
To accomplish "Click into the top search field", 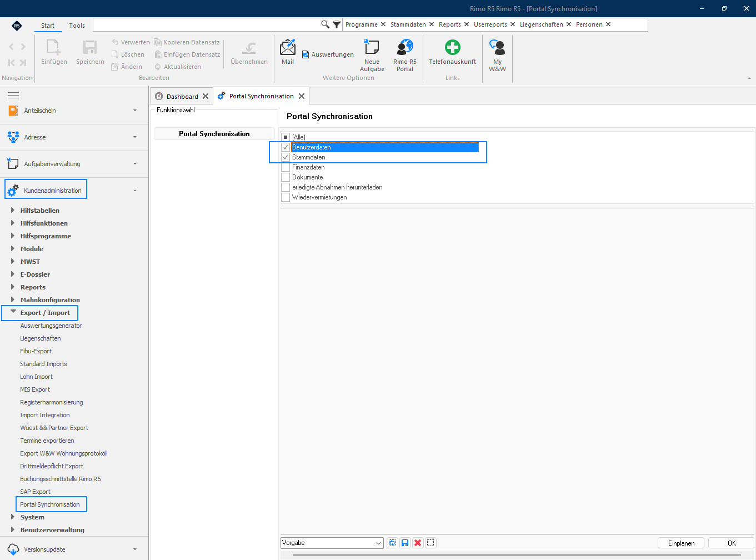I will (x=207, y=24).
